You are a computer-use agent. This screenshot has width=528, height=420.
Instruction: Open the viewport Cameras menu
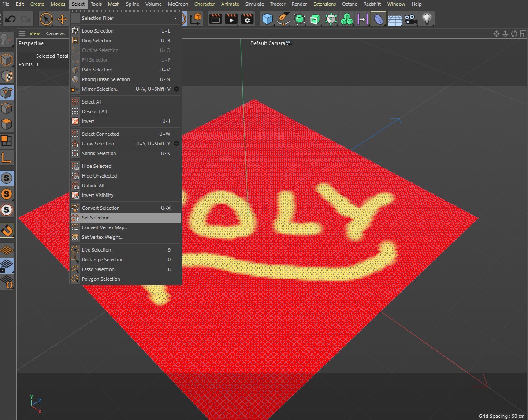click(55, 33)
